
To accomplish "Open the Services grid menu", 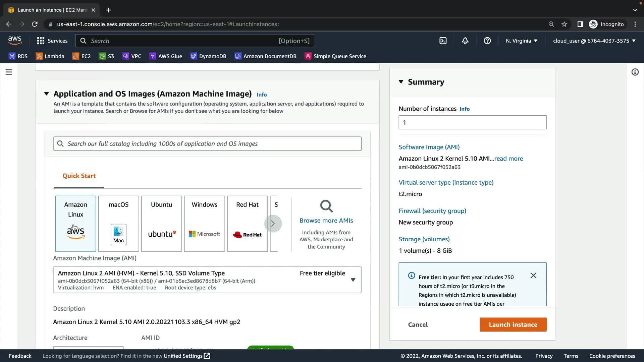I will (52, 41).
